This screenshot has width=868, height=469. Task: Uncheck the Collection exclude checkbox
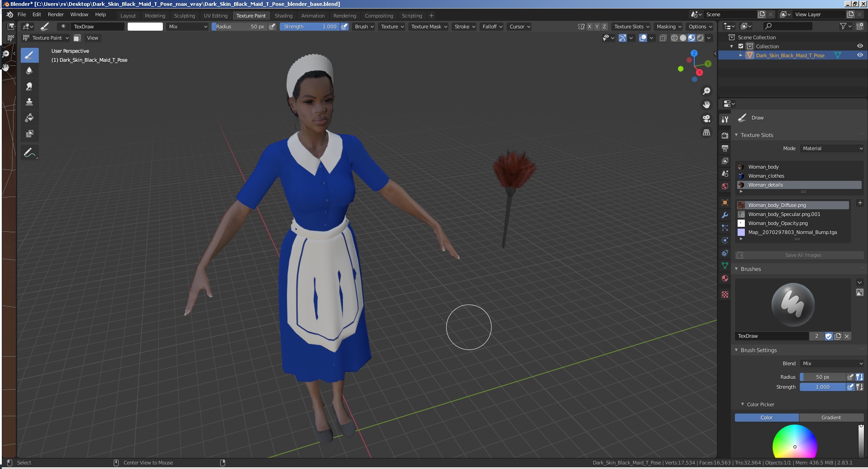pyautogui.click(x=741, y=46)
